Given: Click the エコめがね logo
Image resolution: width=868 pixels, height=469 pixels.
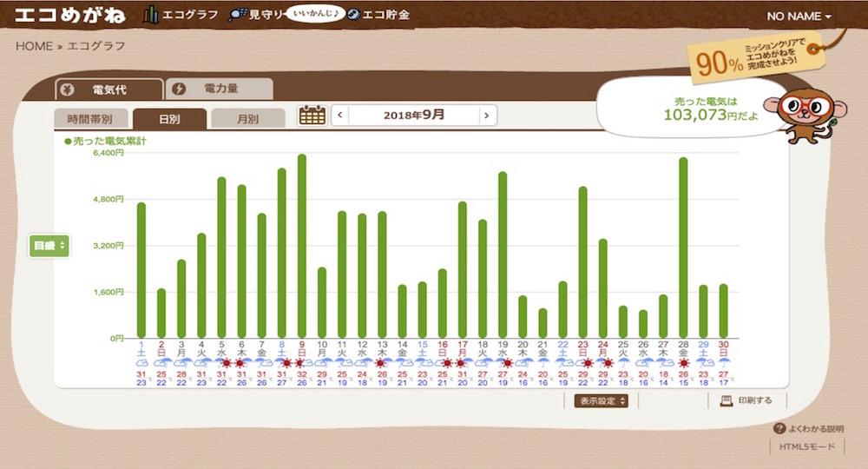Looking at the screenshot, I should point(70,15).
